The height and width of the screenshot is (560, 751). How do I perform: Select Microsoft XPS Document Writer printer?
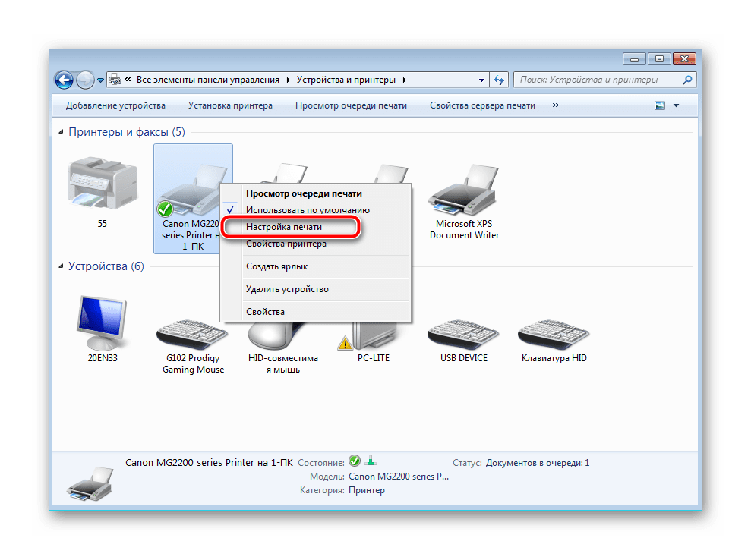pos(464,197)
